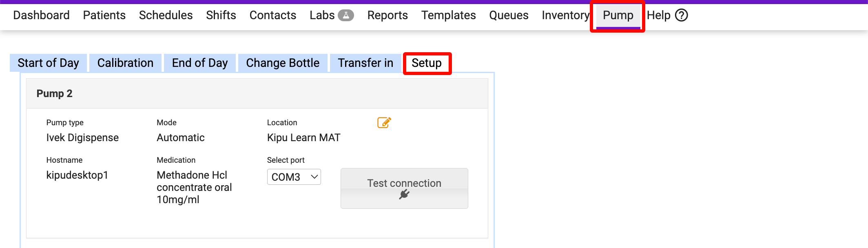Click the Help question mark icon
The image size is (868, 248).
681,15
